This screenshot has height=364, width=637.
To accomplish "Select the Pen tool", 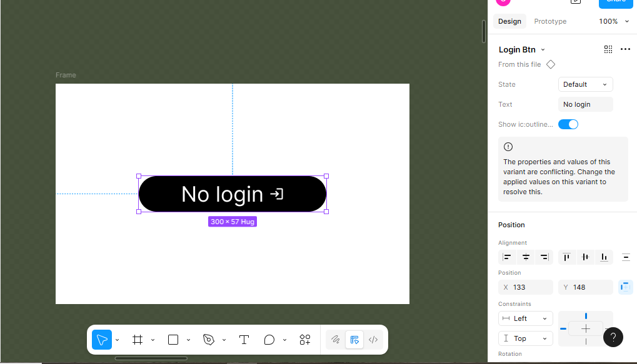I will (x=208, y=340).
